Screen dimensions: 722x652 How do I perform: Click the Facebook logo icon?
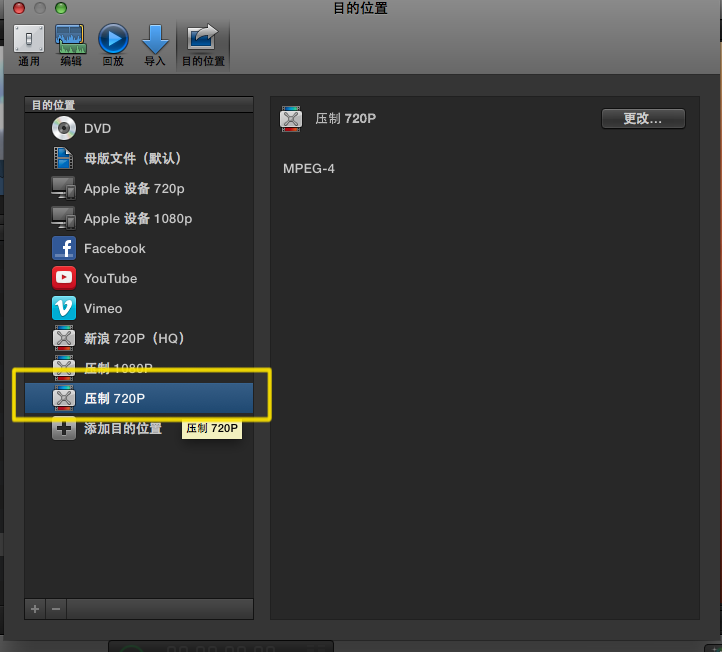pos(64,249)
